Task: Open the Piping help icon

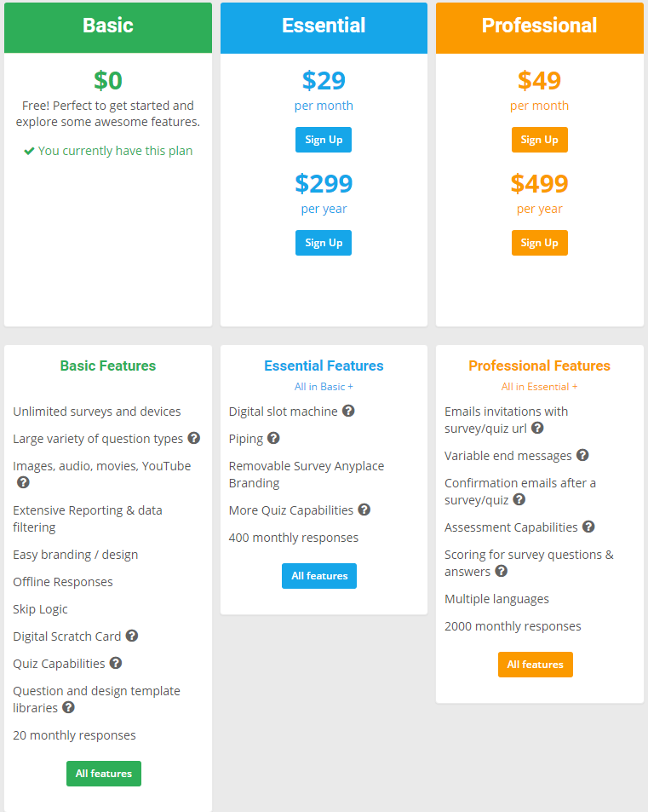Action: pos(273,438)
